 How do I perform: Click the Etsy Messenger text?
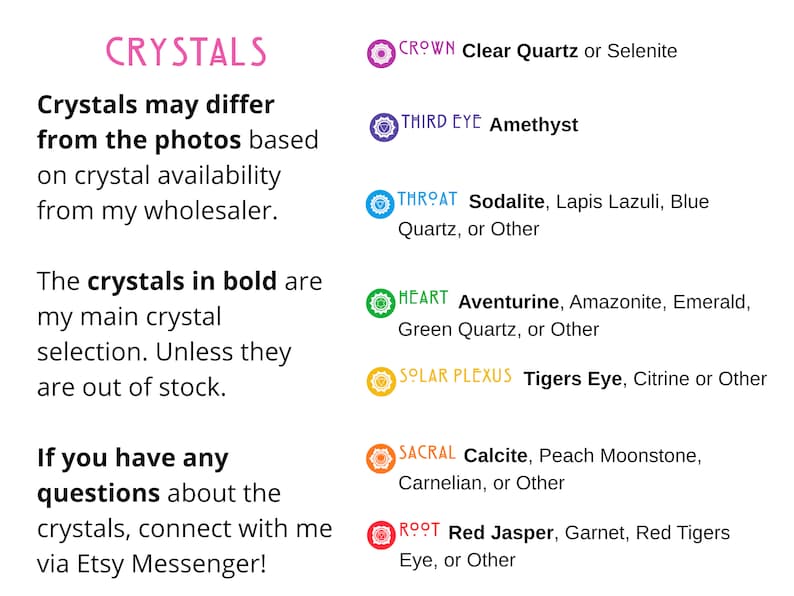pyautogui.click(x=171, y=564)
